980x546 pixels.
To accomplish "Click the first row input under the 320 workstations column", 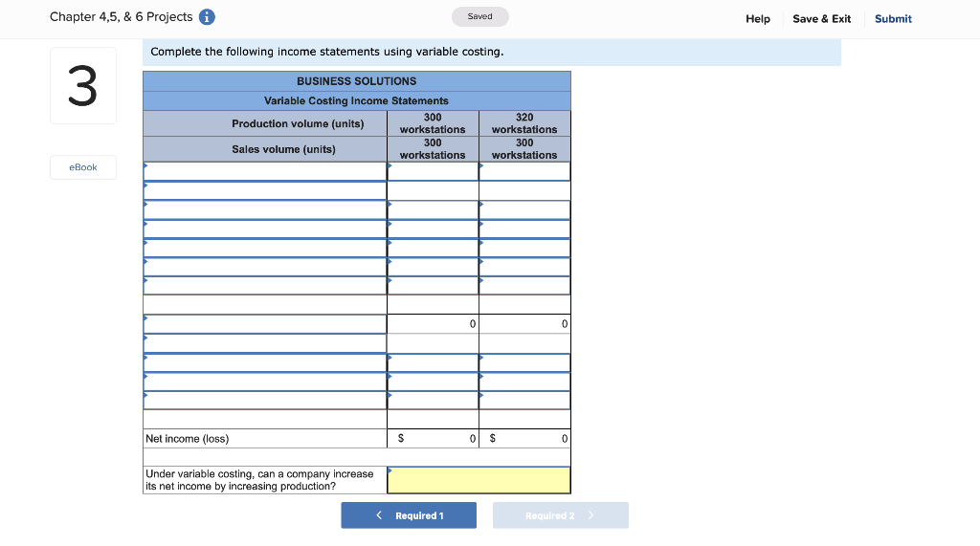I will pyautogui.click(x=525, y=171).
